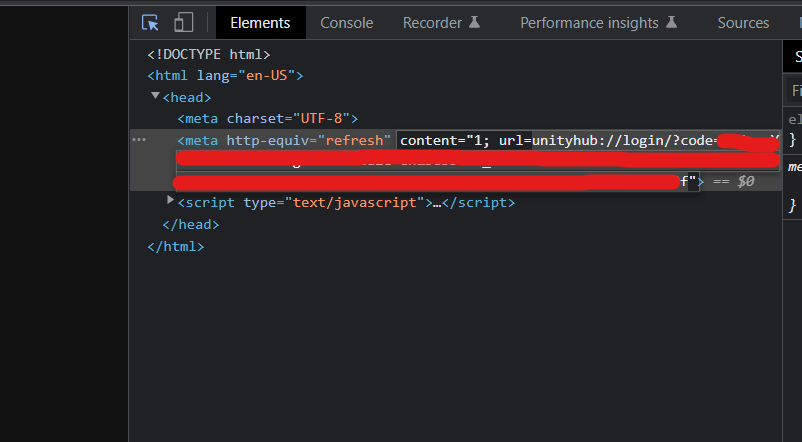Select the html lang="en-US" node

(225, 76)
